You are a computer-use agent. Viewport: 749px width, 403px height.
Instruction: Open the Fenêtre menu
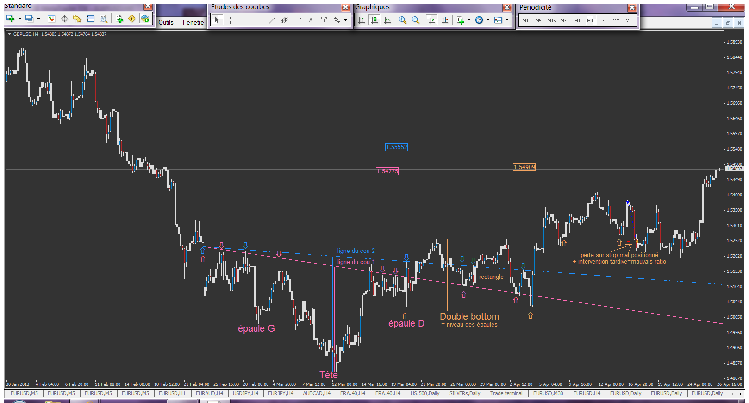click(193, 22)
